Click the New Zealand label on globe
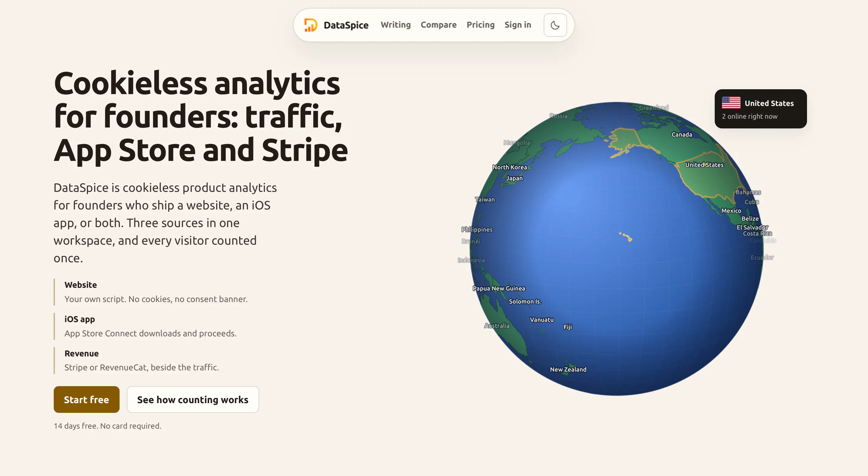 pos(568,369)
